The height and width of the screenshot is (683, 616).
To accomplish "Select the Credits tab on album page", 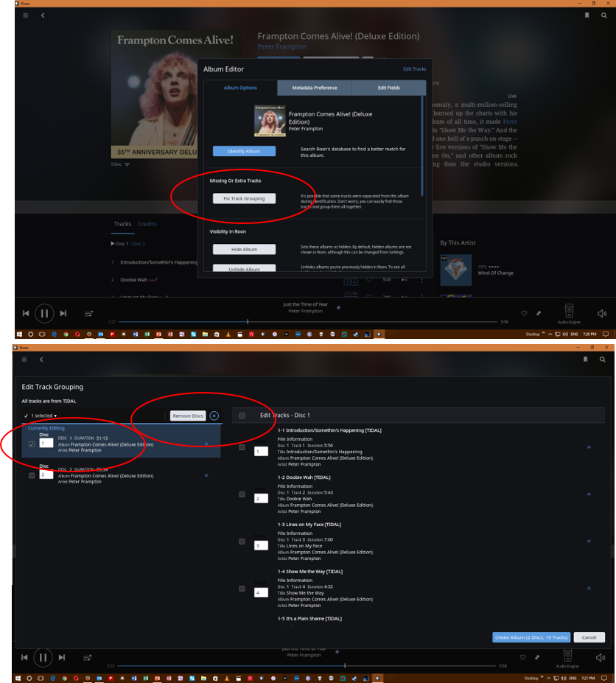I will click(x=147, y=224).
